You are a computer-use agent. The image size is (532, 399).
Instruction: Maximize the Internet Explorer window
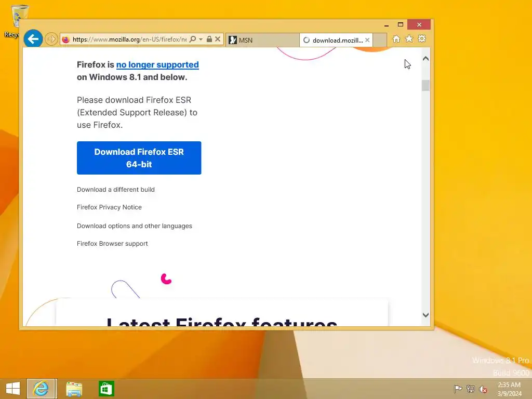(401, 25)
